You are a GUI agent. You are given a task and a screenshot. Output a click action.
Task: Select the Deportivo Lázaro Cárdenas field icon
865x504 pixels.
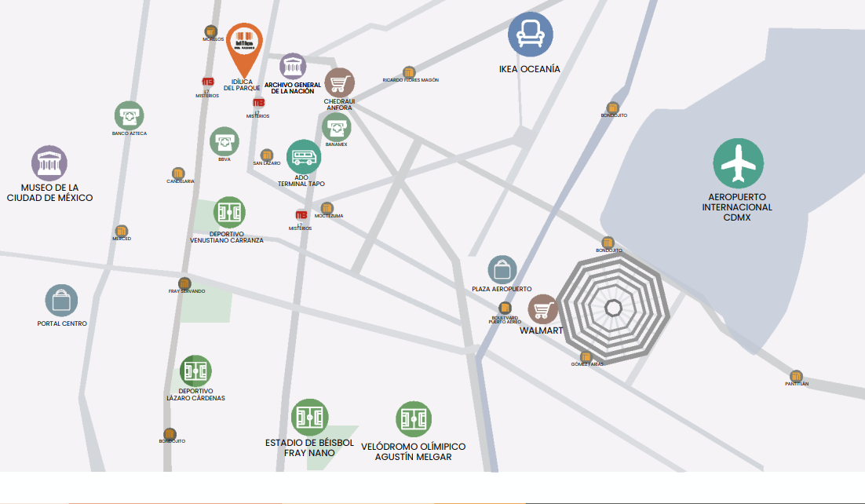tap(195, 371)
